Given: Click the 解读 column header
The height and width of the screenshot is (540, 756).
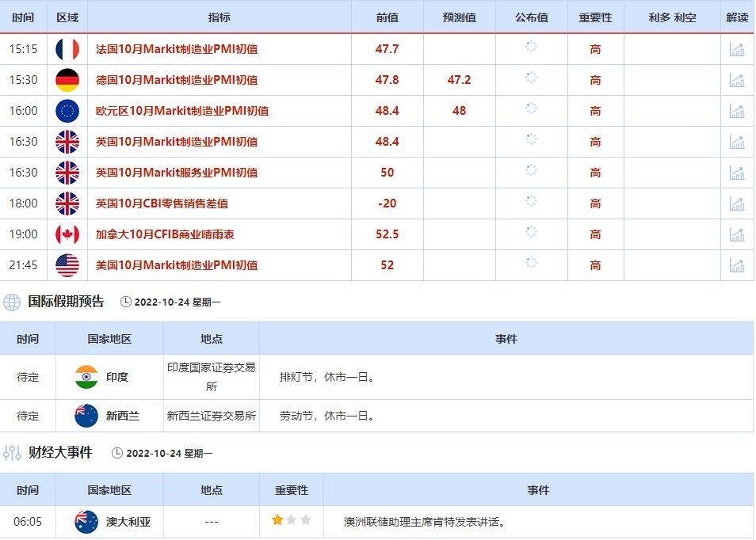Looking at the screenshot, I should click(737, 17).
